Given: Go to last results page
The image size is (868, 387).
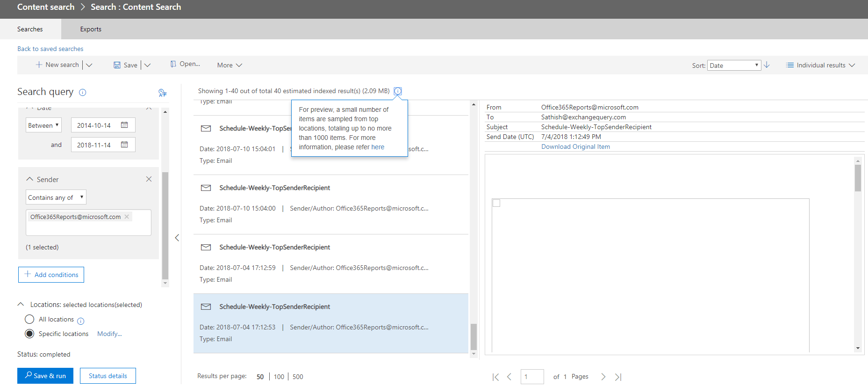Looking at the screenshot, I should coord(618,377).
